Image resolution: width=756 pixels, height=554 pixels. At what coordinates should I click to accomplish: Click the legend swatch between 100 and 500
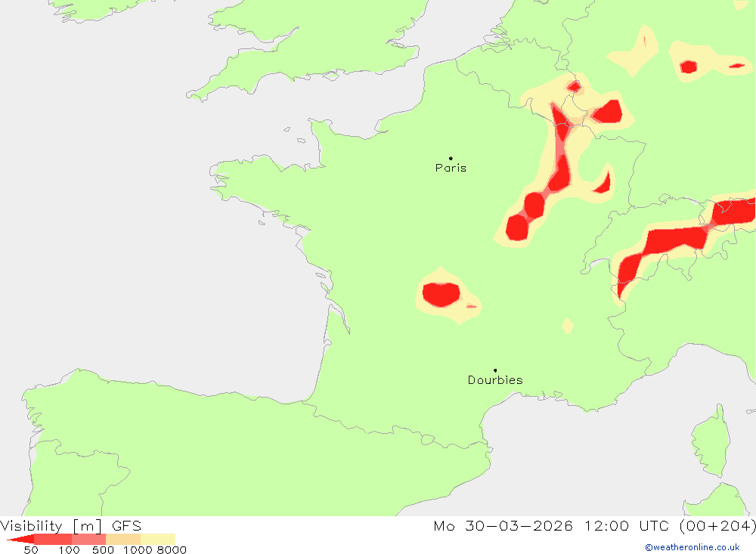coord(88,539)
